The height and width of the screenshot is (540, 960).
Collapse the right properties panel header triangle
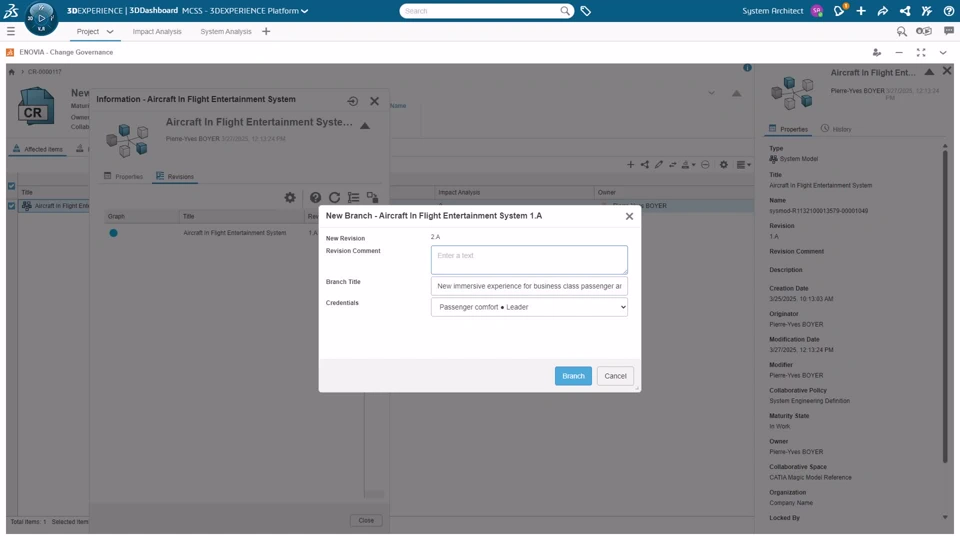coord(929,72)
